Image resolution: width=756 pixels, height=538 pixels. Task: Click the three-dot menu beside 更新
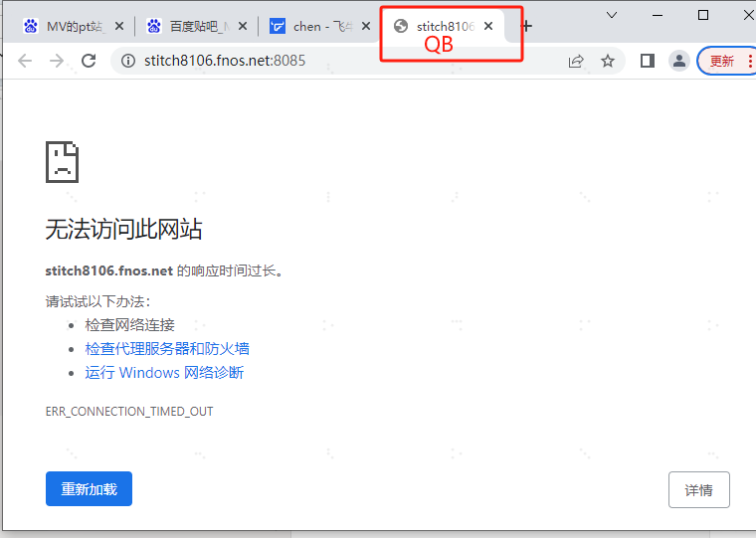coord(750,62)
